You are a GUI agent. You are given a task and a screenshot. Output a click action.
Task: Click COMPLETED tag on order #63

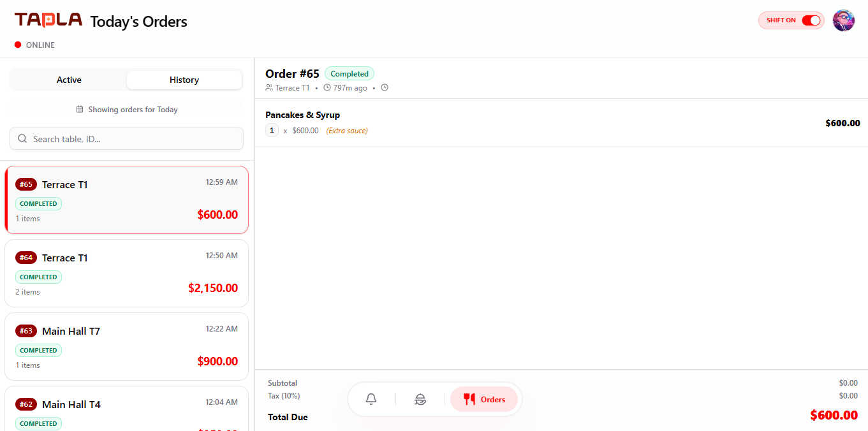[x=38, y=350]
